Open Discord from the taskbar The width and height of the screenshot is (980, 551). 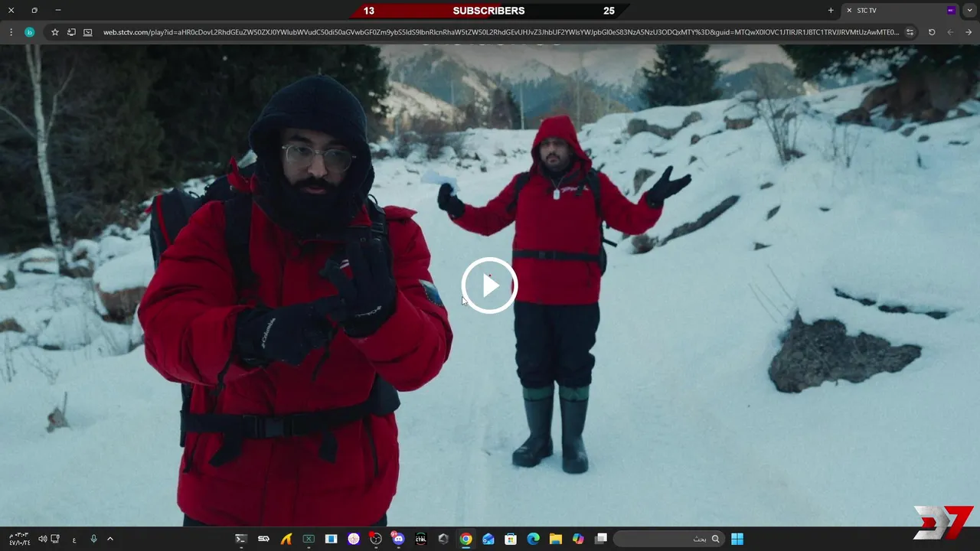click(398, 539)
